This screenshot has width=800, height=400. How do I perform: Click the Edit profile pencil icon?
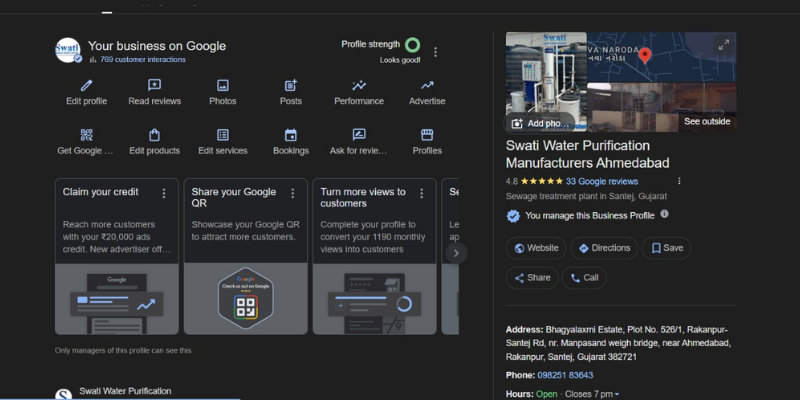point(86,86)
